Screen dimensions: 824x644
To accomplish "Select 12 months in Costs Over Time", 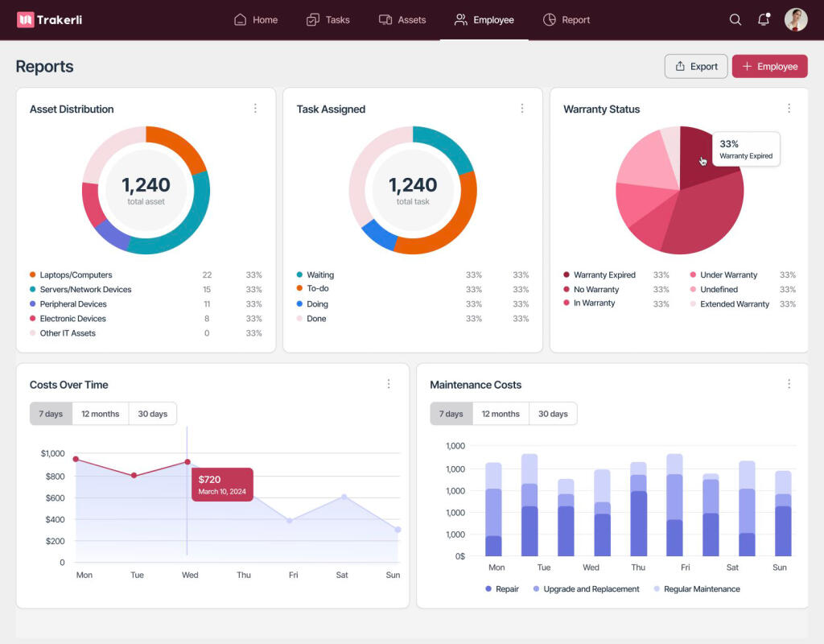I will point(100,414).
